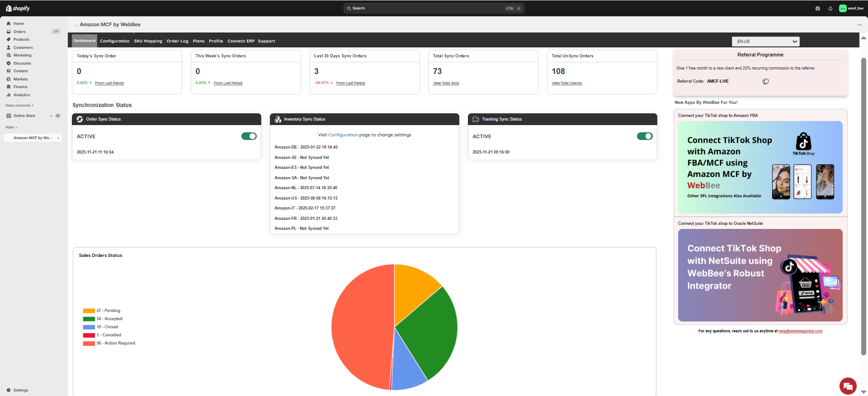Click the Shopify search field
The image size is (868, 396).
(x=433, y=8)
